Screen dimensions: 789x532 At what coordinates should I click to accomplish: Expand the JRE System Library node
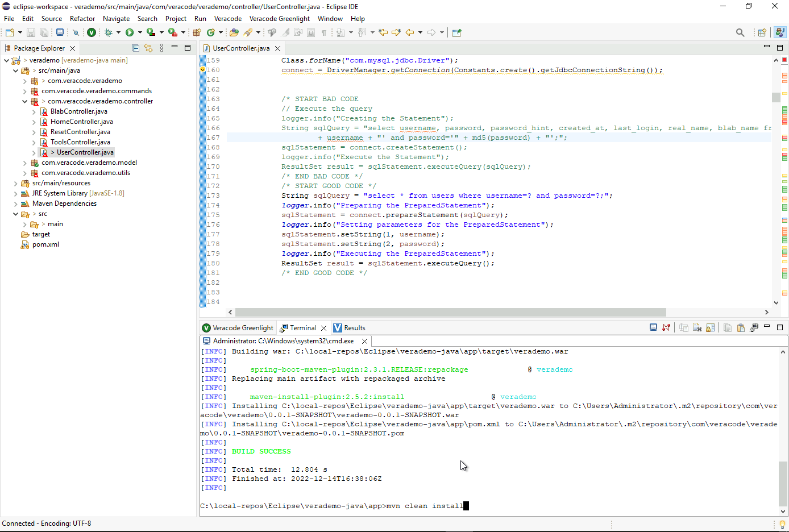pos(16,193)
